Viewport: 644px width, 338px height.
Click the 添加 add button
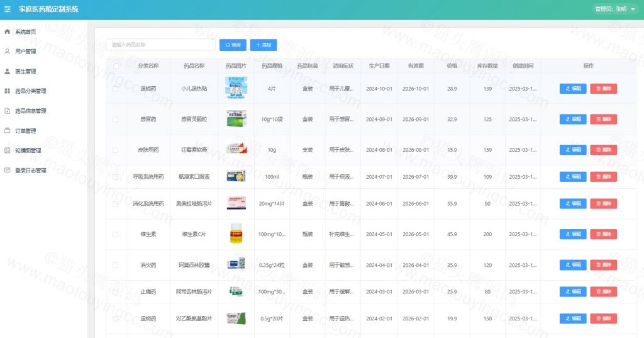click(x=264, y=45)
